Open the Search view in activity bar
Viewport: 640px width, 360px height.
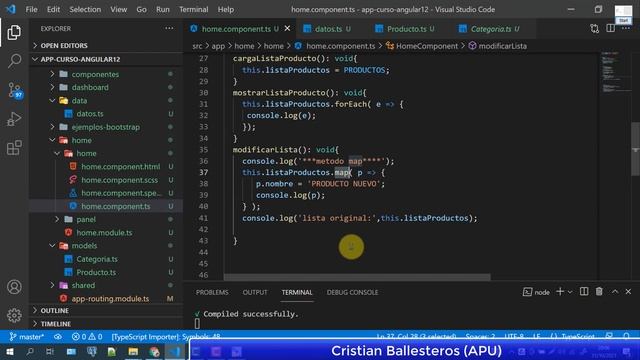tap(14, 61)
